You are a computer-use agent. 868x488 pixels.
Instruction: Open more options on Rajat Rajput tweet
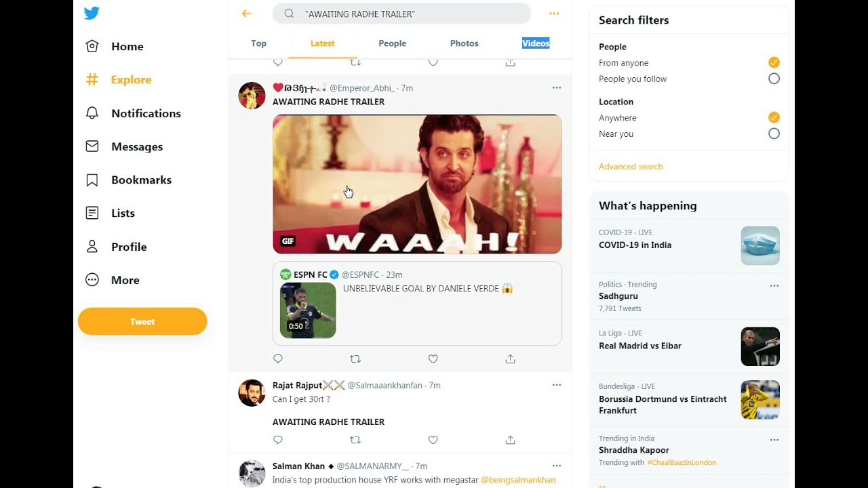coord(557,385)
